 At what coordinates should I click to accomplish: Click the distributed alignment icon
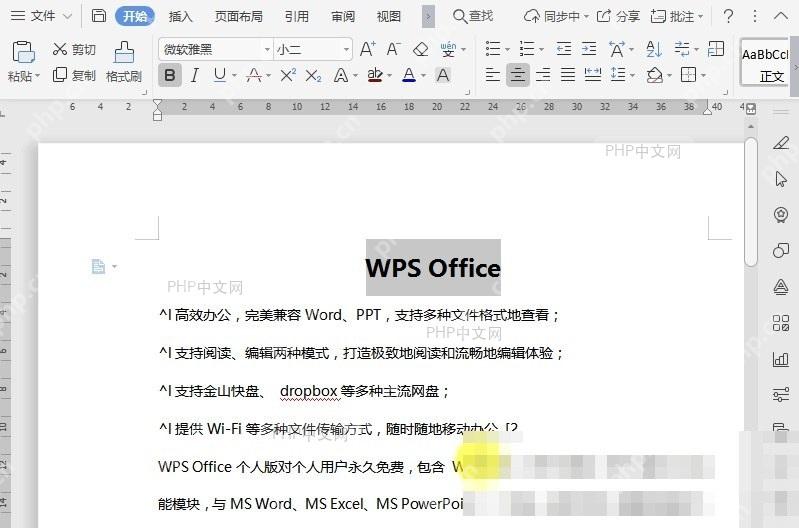click(593, 75)
